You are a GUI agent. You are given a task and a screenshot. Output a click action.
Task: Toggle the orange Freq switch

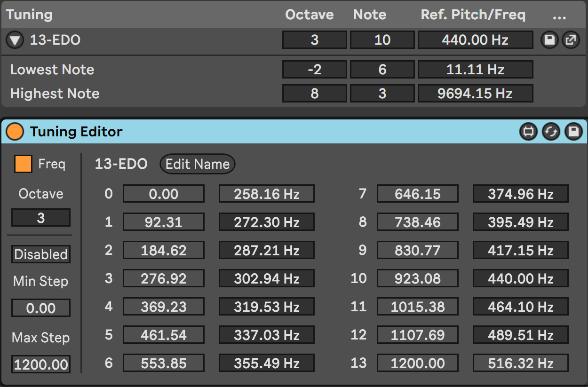[x=23, y=164]
